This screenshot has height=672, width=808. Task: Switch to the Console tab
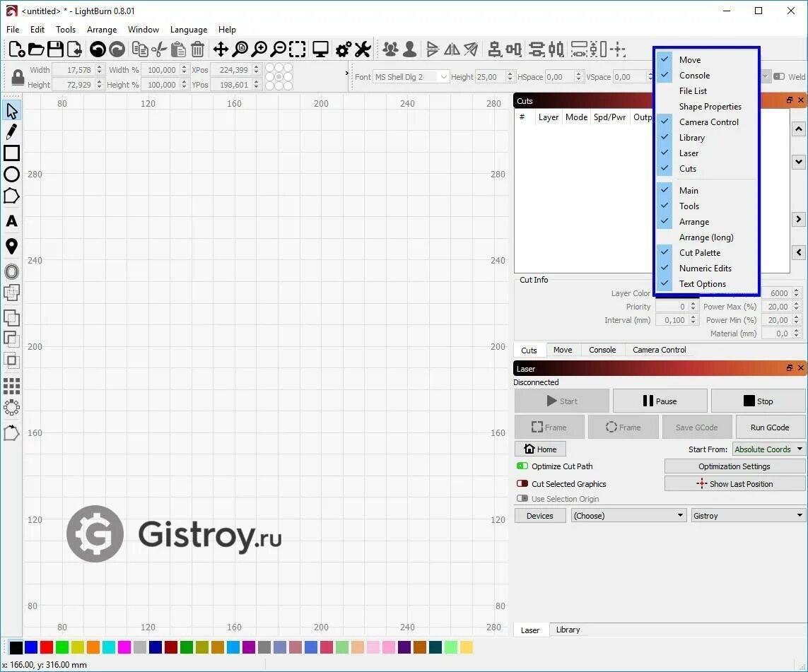(602, 350)
